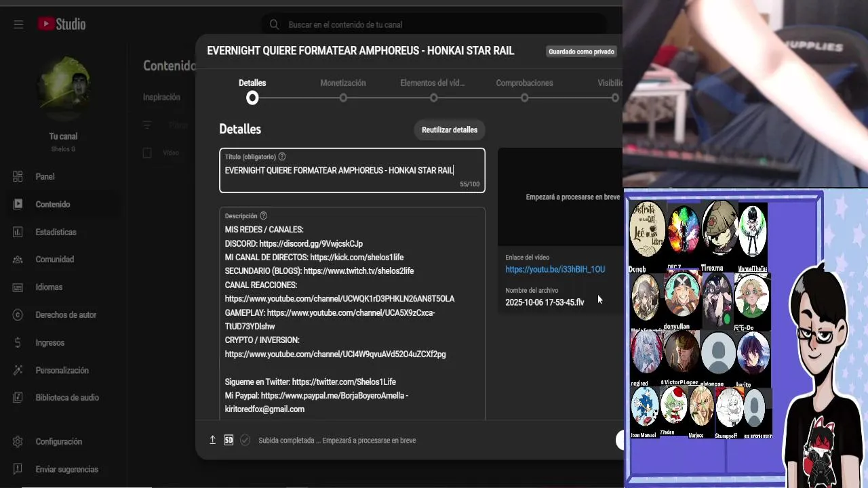Click the upload arrow status icon
868x488 pixels.
tap(212, 440)
